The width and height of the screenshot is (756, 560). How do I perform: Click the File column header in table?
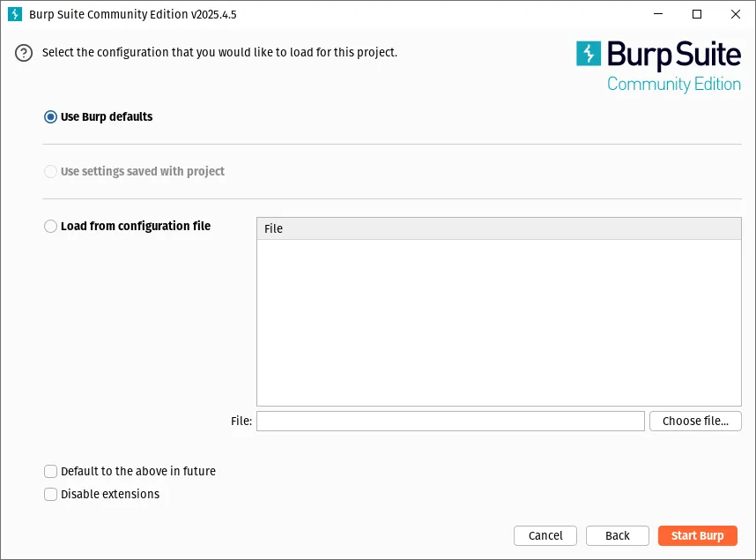(499, 228)
